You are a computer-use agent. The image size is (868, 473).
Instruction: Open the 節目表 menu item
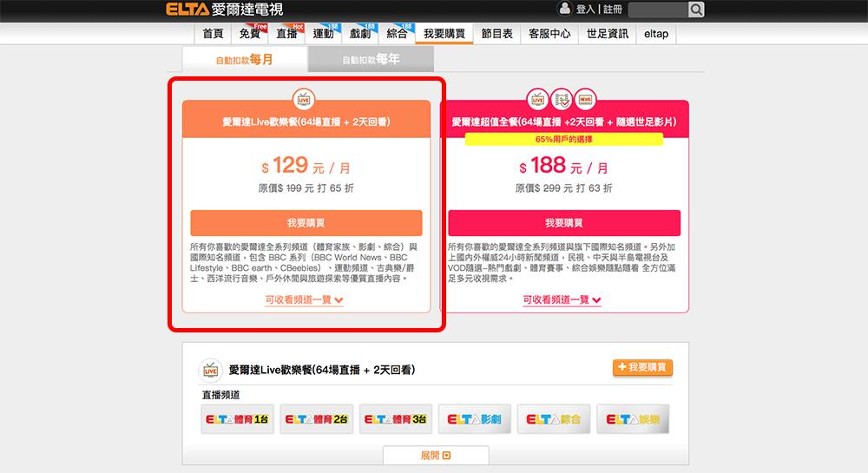pyautogui.click(x=496, y=34)
